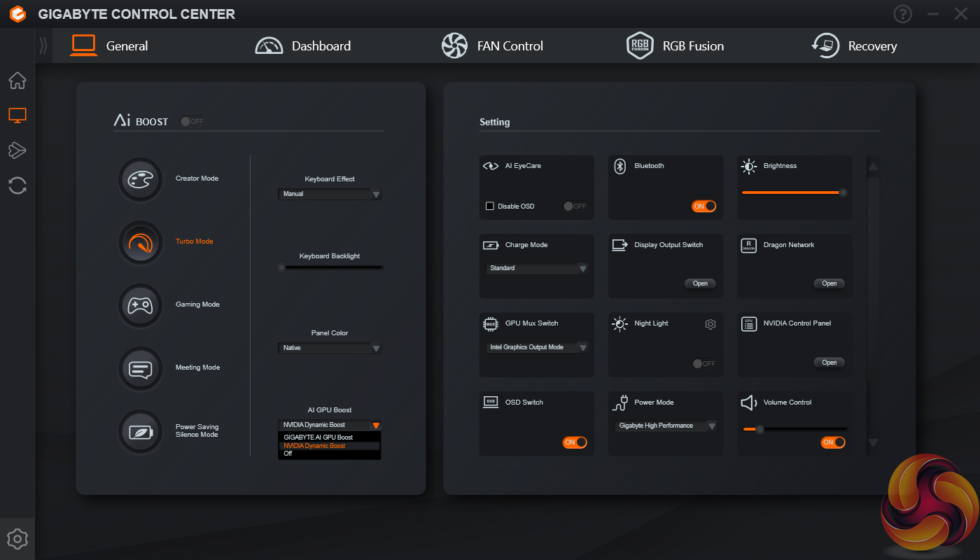Click the Dragon Network icon
Screen dimensions: 980x560
tap(749, 246)
